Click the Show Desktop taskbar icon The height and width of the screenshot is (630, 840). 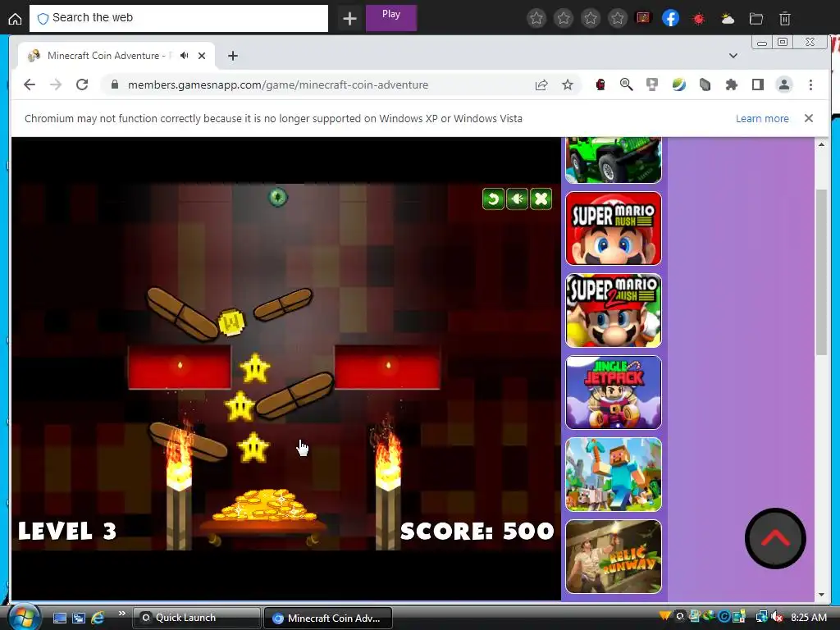pos(59,618)
